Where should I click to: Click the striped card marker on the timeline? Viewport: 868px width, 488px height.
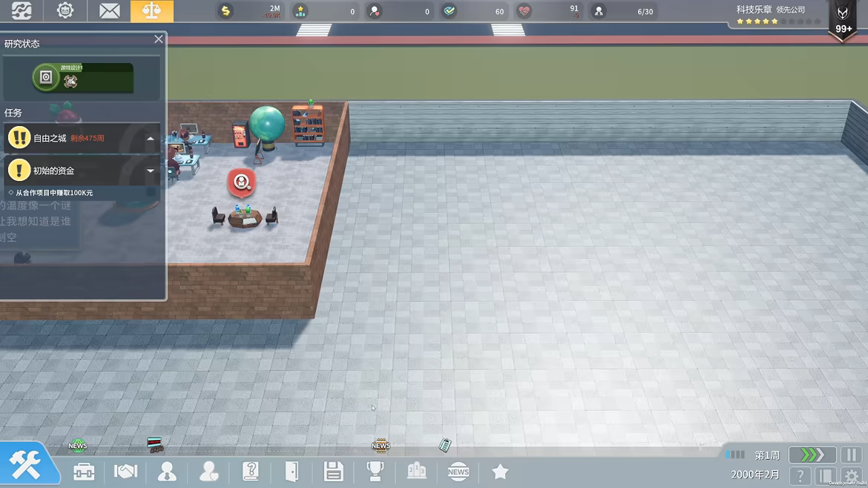[155, 444]
